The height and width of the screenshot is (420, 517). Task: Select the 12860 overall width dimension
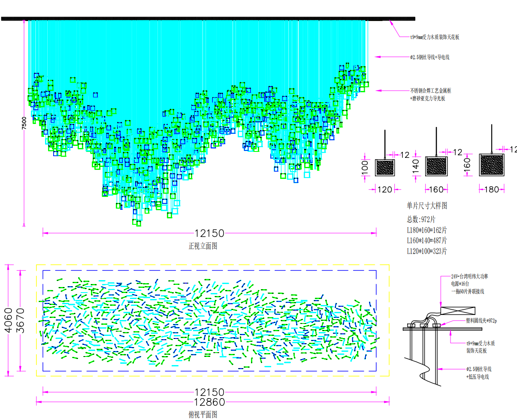click(209, 402)
